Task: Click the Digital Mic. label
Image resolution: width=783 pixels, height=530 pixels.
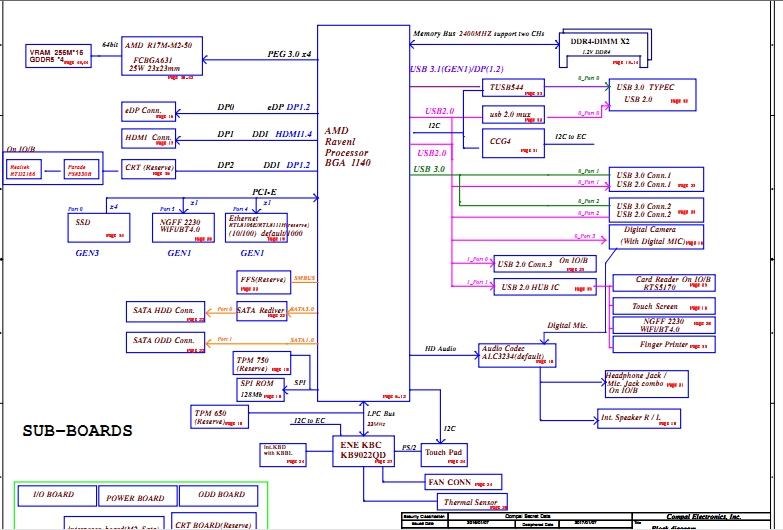Action: coord(567,325)
